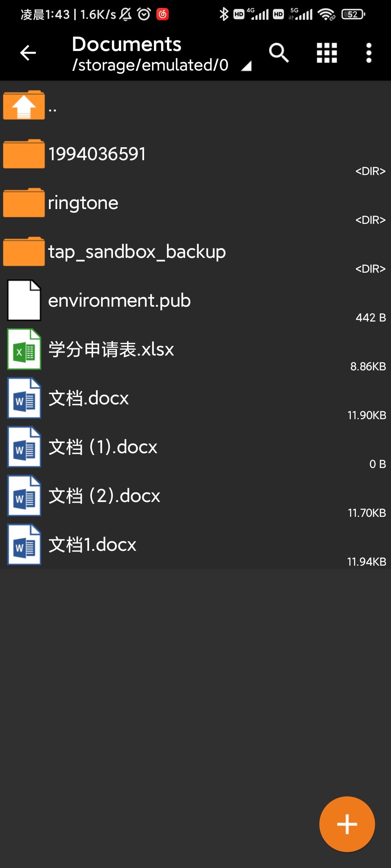This screenshot has height=868, width=391.
Task: Tap the Documents title
Action: (126, 44)
